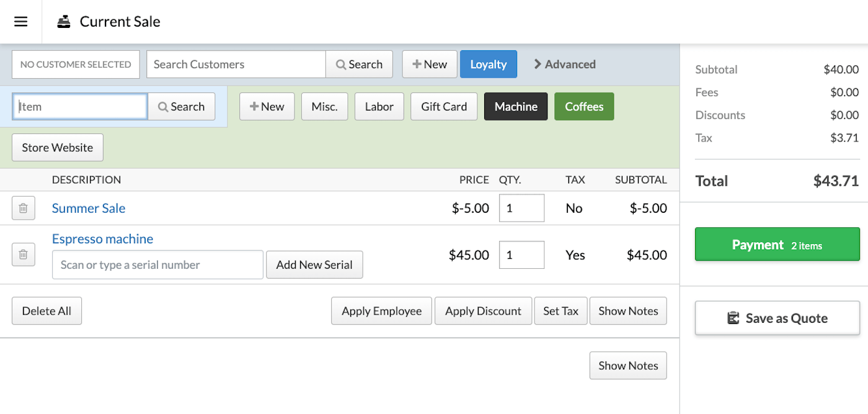Add a Gift Card to sale
This screenshot has height=414, width=868.
(x=444, y=107)
